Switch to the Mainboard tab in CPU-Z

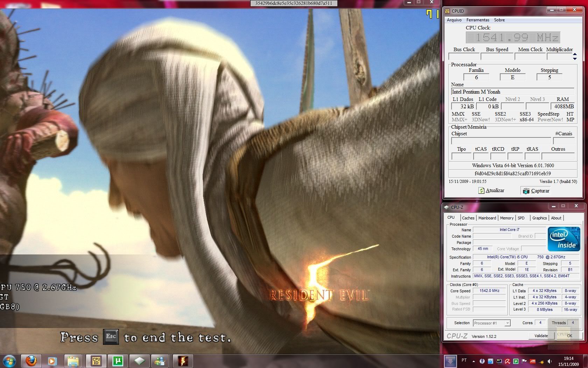487,218
